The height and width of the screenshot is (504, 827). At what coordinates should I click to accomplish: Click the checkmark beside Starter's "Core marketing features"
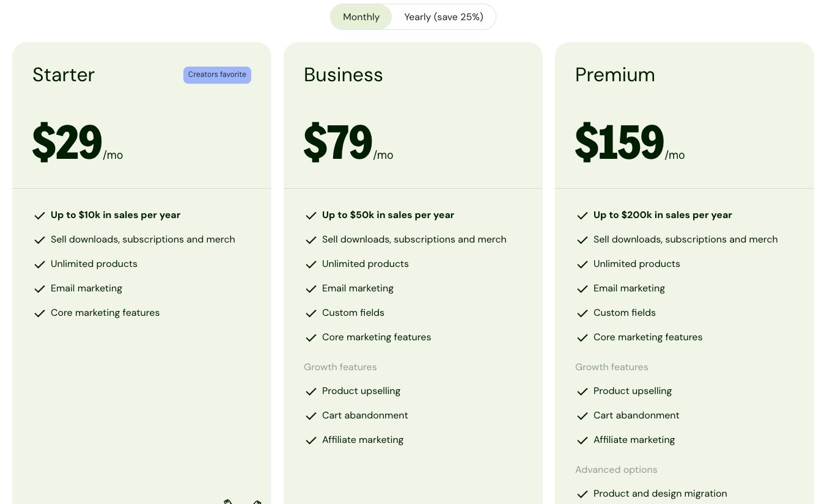coord(40,313)
